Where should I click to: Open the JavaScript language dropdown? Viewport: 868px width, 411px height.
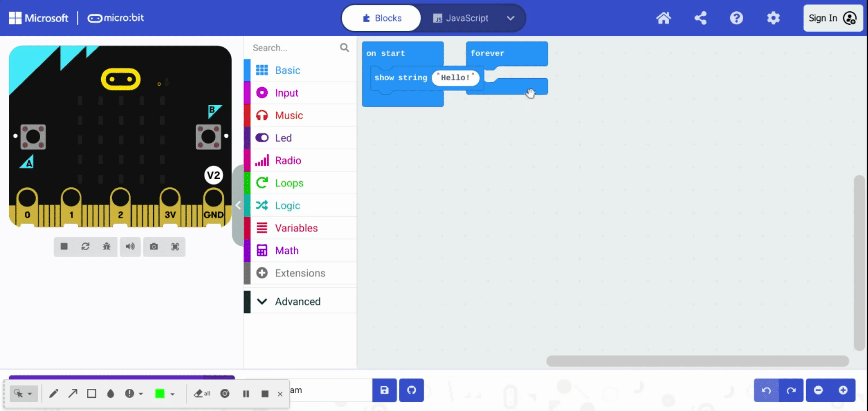[x=510, y=18]
